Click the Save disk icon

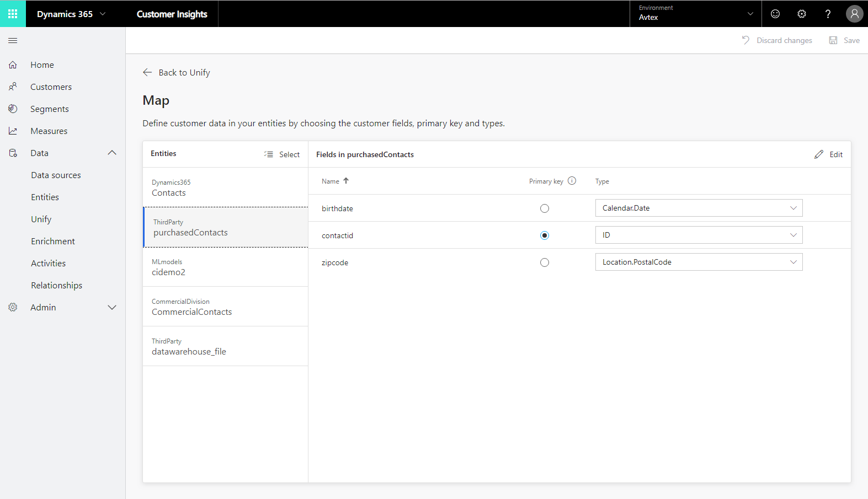(833, 40)
